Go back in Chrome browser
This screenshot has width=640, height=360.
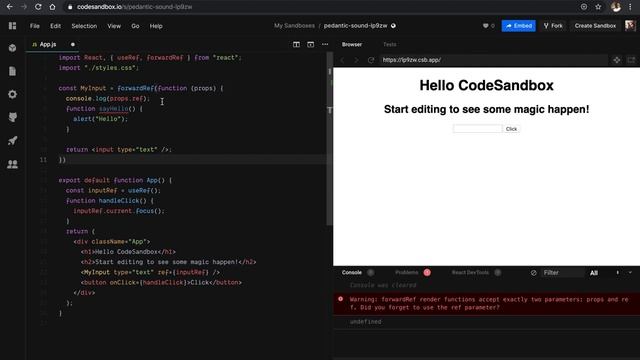click(x=9, y=7)
